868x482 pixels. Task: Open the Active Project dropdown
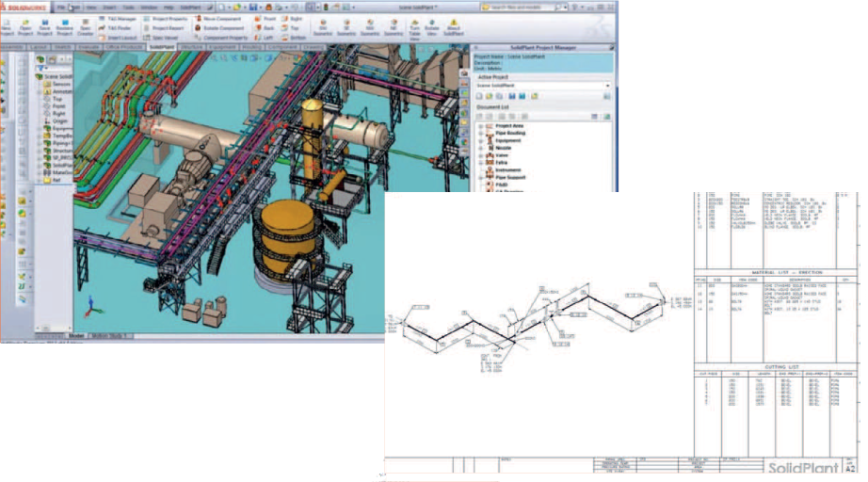[607, 85]
